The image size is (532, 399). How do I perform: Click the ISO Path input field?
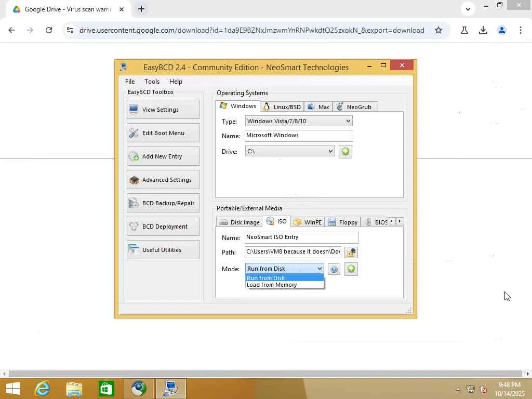pos(293,252)
